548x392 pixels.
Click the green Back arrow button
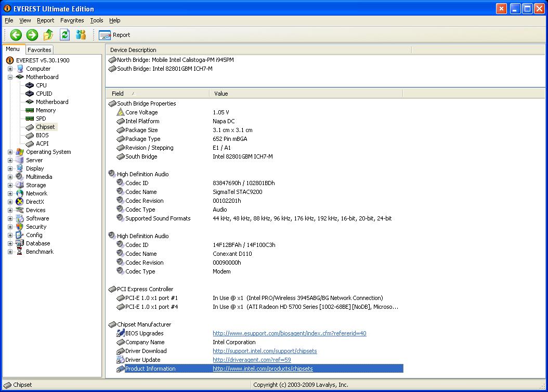tap(16, 35)
